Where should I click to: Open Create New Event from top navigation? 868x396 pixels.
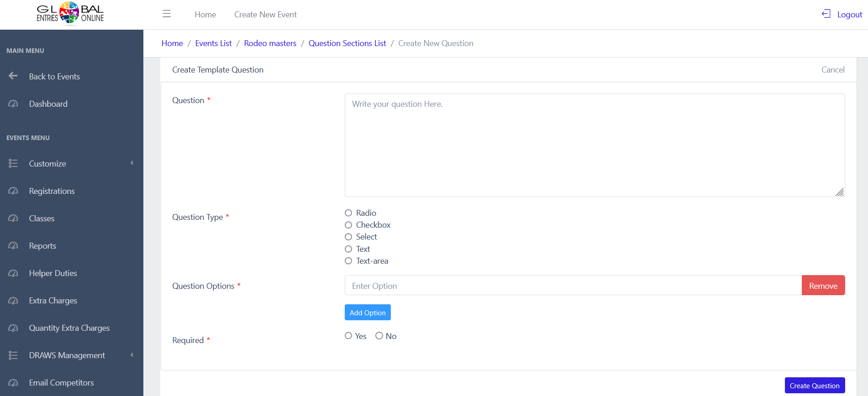pos(265,15)
